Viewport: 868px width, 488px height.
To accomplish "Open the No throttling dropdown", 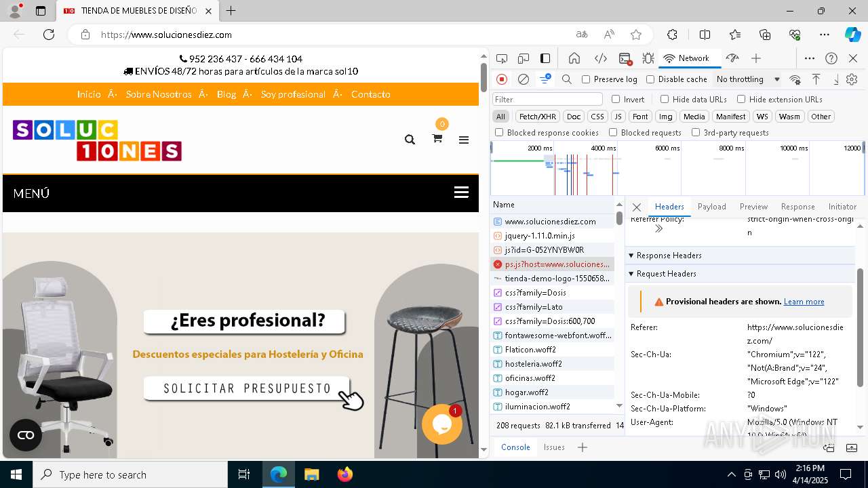I will [748, 79].
